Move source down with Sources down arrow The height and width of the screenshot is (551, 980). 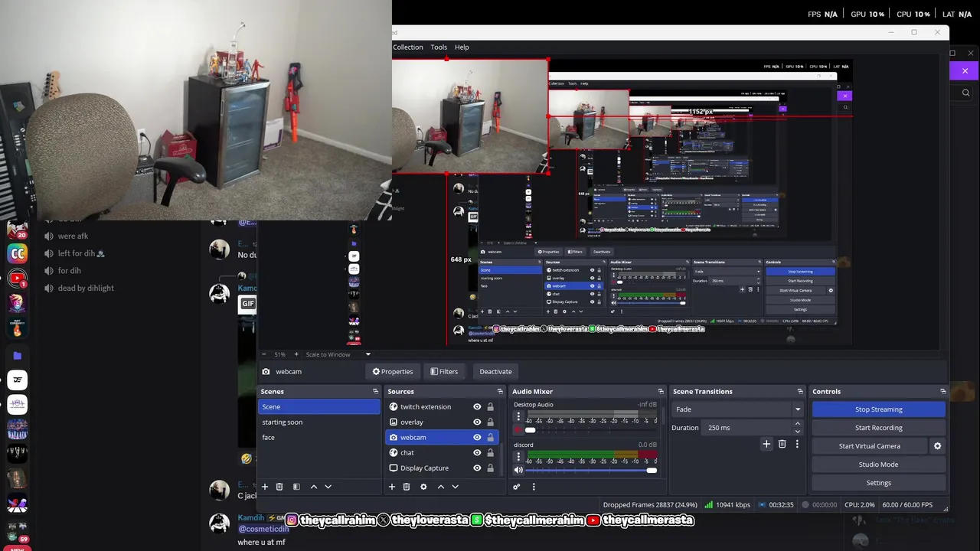click(x=456, y=487)
